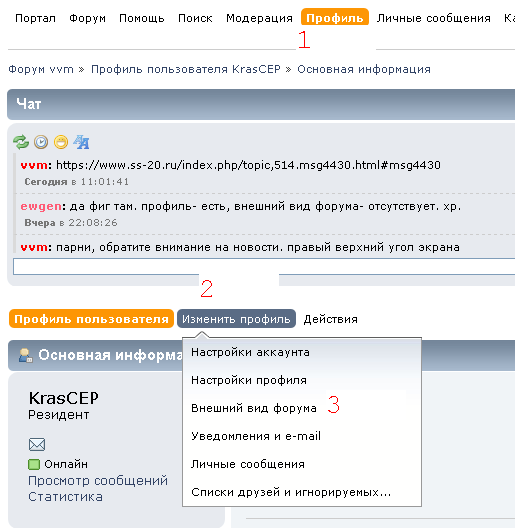Choose Личные сообщения in dropdown list

click(248, 464)
